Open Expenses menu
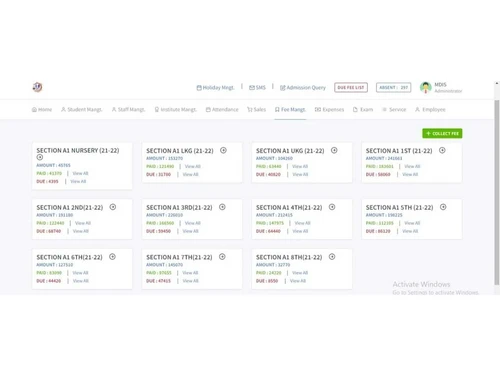The height and width of the screenshot is (375, 500). click(329, 109)
